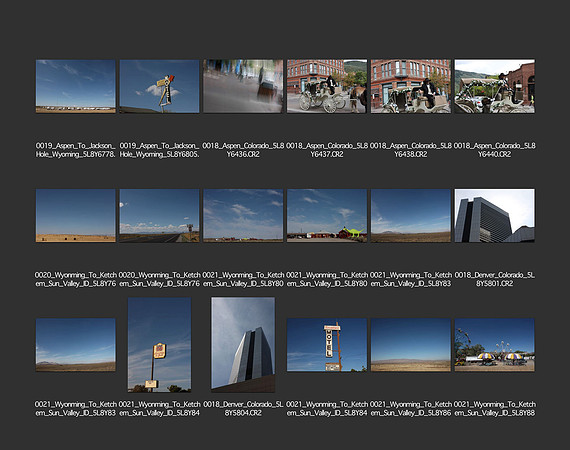This screenshot has width=570, height=450.
Task: Select the scattered clouds wide sky thumbnail
Action: [243, 215]
